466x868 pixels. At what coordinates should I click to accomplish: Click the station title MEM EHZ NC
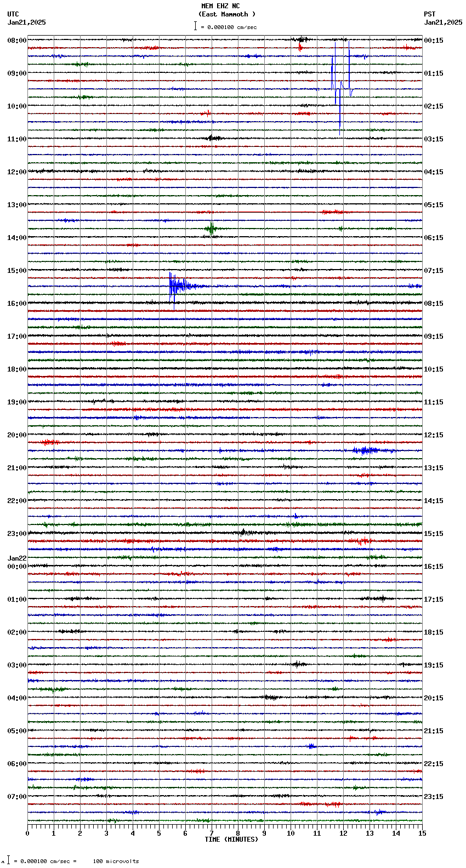tap(220, 6)
